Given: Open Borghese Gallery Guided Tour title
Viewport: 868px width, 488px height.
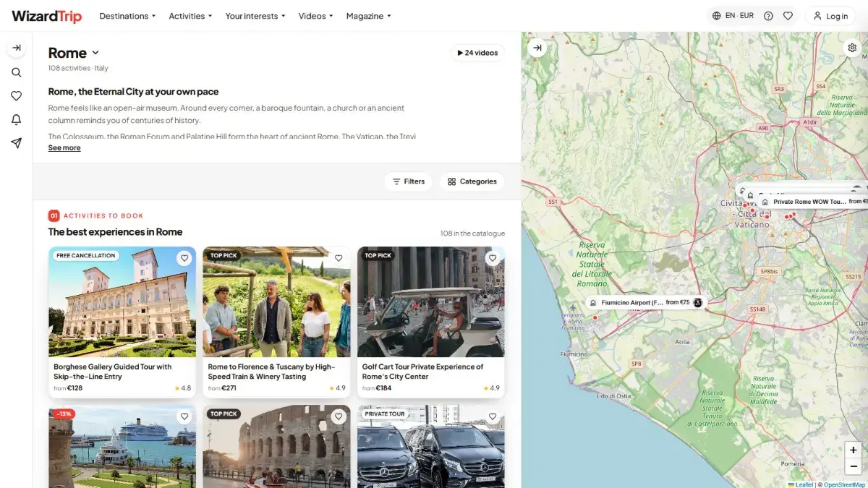Looking at the screenshot, I should pos(113,372).
